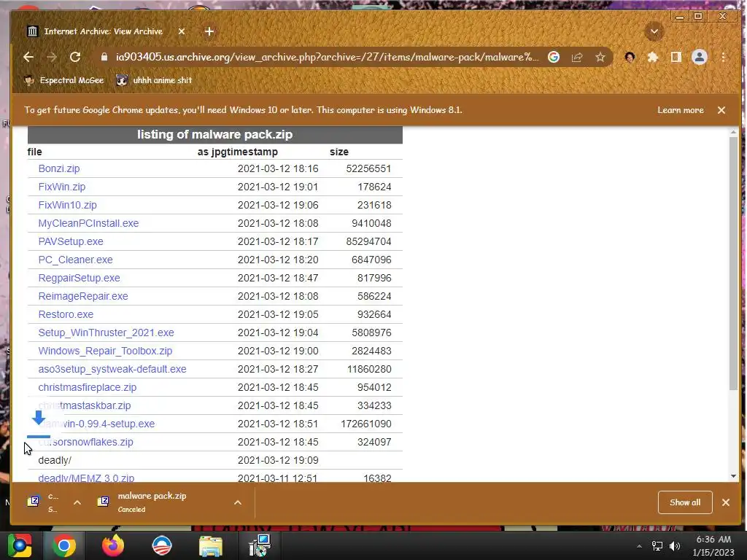Go back using the browser back arrow
Screen dimensions: 747x560
(28, 57)
